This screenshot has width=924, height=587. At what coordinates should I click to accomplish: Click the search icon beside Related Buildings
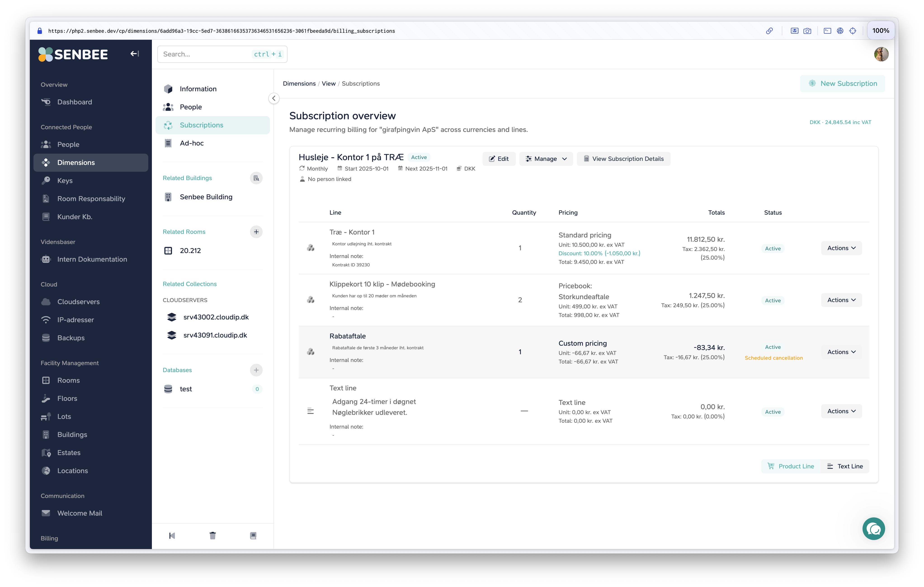coord(256,178)
